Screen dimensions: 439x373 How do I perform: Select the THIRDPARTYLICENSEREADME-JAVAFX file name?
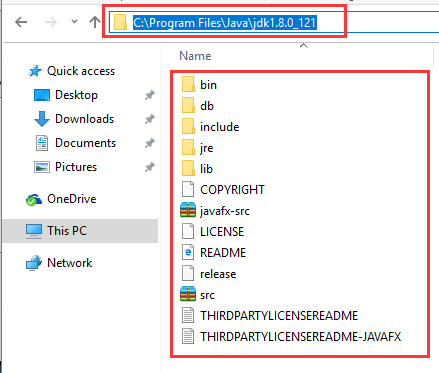point(300,337)
